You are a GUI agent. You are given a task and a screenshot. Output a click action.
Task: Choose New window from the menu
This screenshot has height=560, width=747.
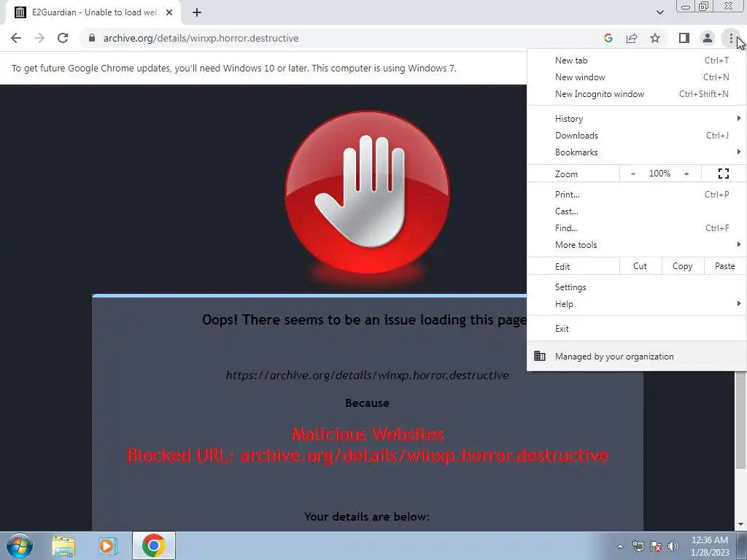point(637,77)
